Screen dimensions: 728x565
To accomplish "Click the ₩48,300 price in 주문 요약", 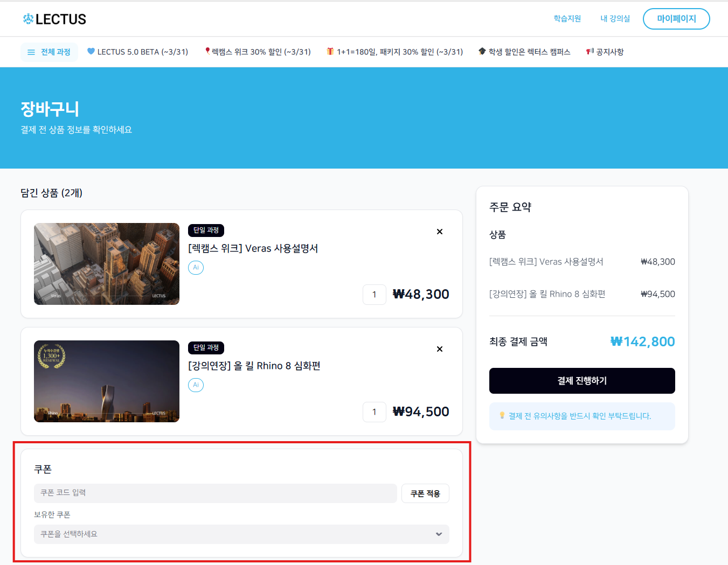I will click(x=658, y=262).
